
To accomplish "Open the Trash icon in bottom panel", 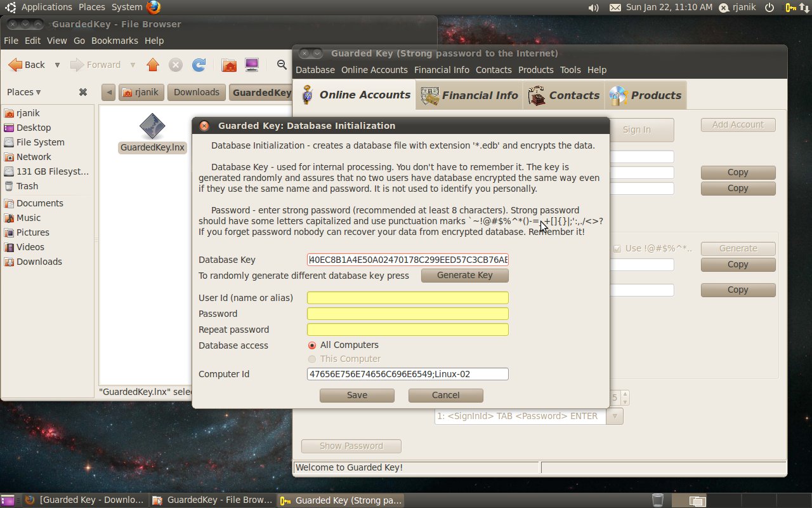I will [658, 500].
